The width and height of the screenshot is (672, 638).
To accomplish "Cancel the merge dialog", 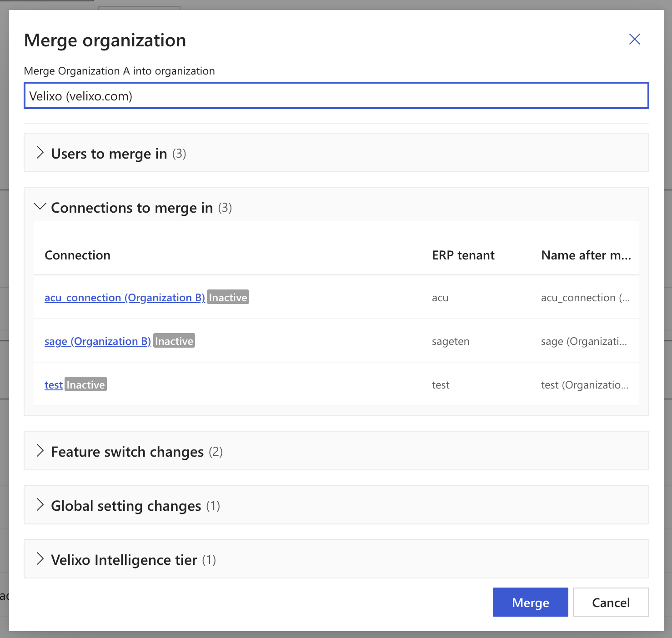I will (x=611, y=602).
